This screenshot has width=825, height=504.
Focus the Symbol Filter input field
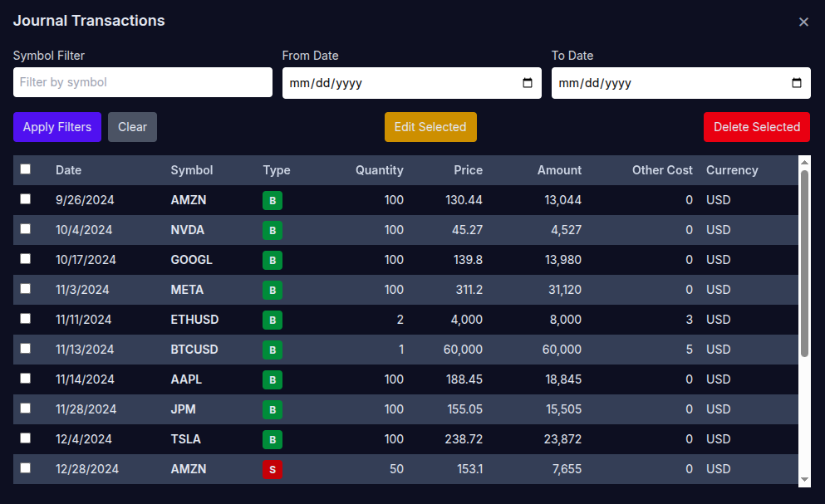pos(143,82)
